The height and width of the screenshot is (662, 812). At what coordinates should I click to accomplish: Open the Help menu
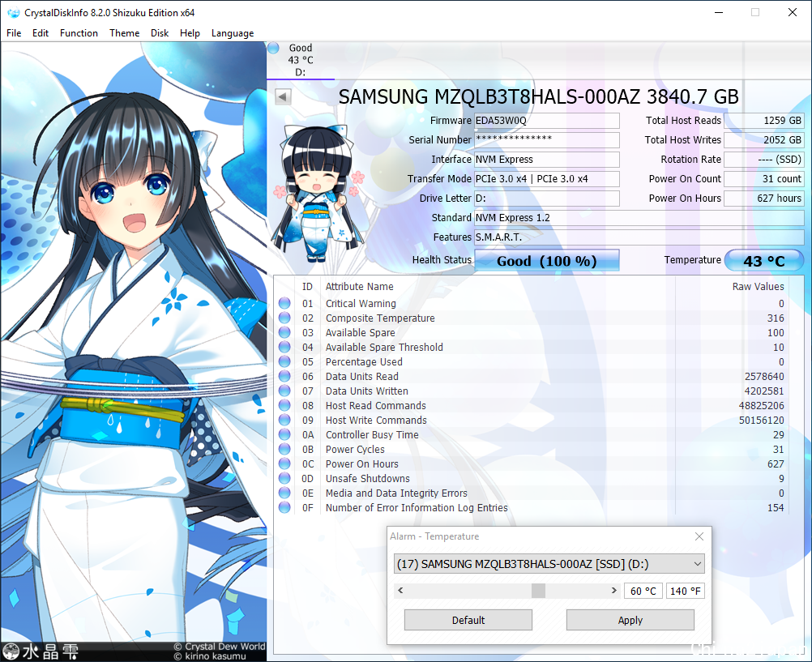point(190,33)
